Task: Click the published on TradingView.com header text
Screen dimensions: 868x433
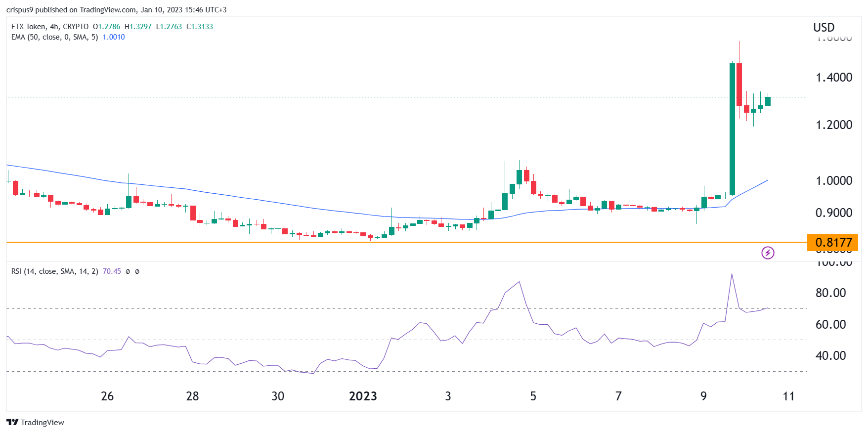Action: tap(86, 10)
